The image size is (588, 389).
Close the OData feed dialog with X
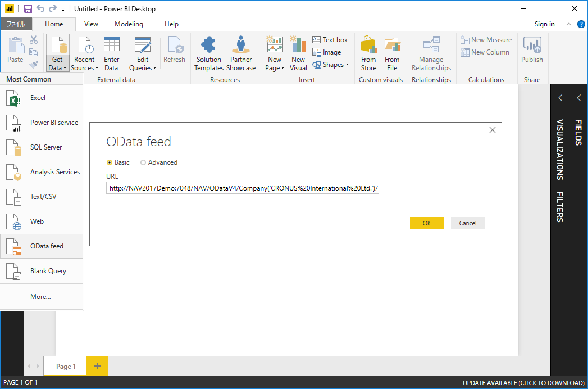pyautogui.click(x=493, y=130)
